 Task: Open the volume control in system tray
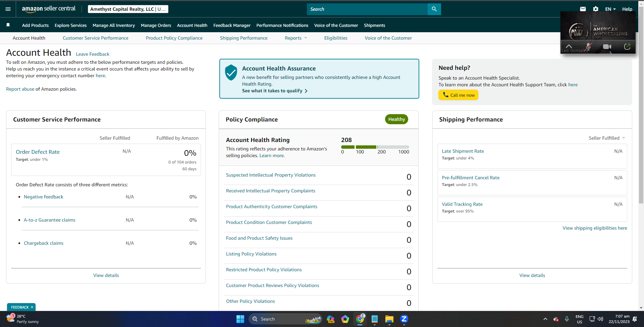(600, 319)
